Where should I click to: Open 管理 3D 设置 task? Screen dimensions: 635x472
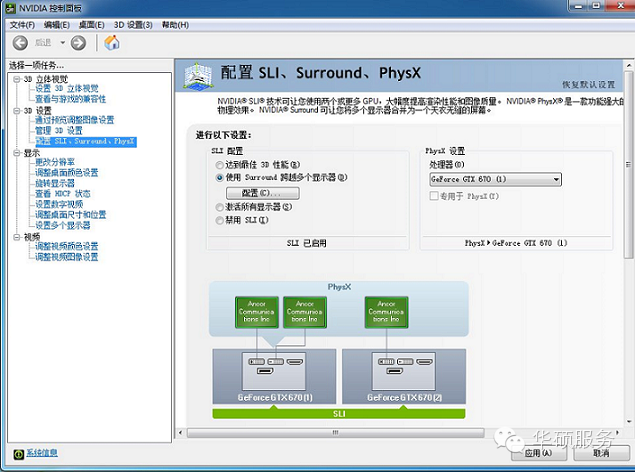tap(59, 131)
